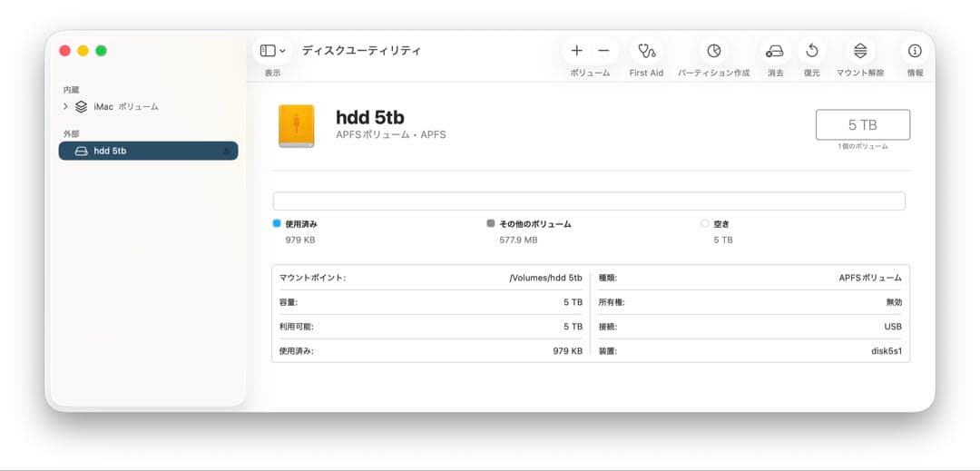Screen dimensions: 980x471
Task: Click the 979 KB value in 使用済み table row
Action: tap(567, 351)
